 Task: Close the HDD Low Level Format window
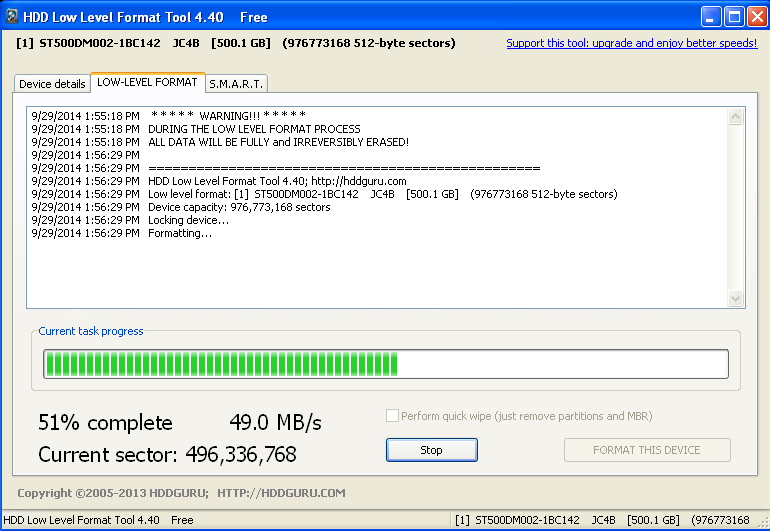tap(758, 17)
